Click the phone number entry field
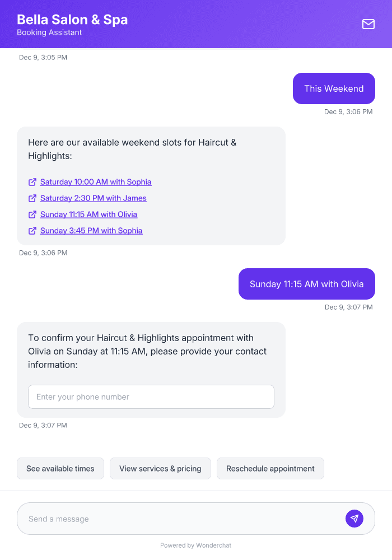Viewport: 392px width, 560px height. [151, 396]
